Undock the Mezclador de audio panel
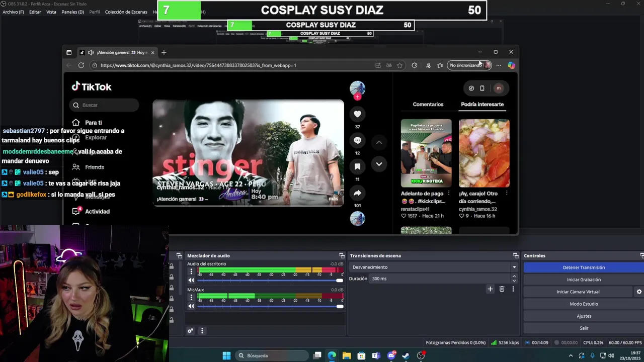 pos(342,256)
